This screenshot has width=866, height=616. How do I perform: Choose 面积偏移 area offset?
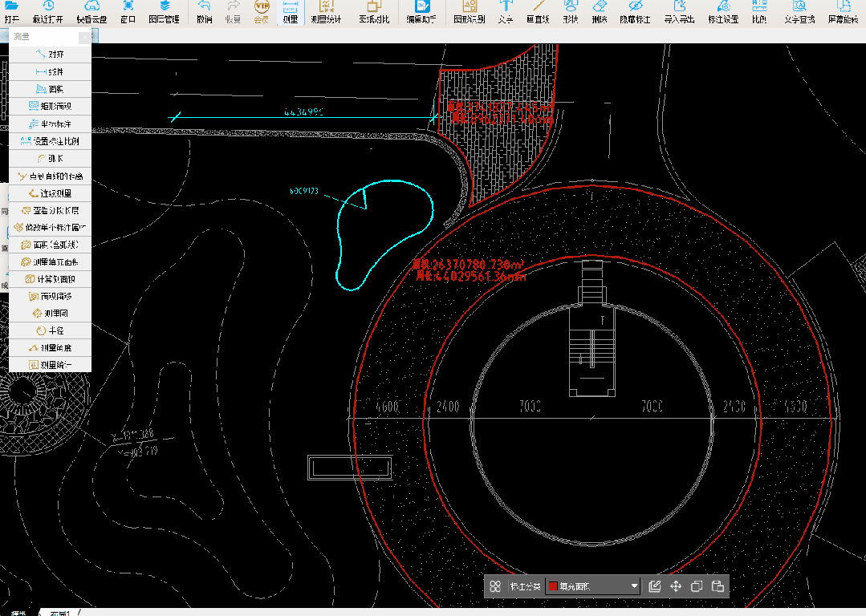click(x=51, y=296)
